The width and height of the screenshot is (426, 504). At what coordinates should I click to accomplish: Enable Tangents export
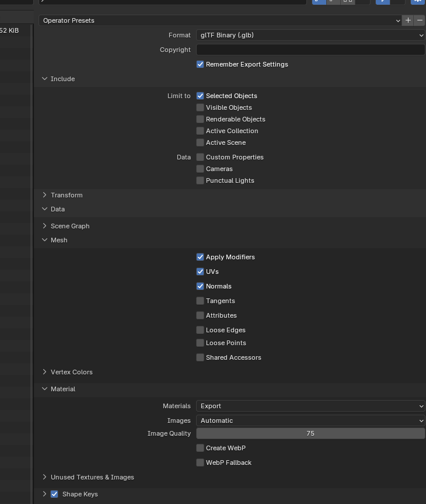coord(200,301)
